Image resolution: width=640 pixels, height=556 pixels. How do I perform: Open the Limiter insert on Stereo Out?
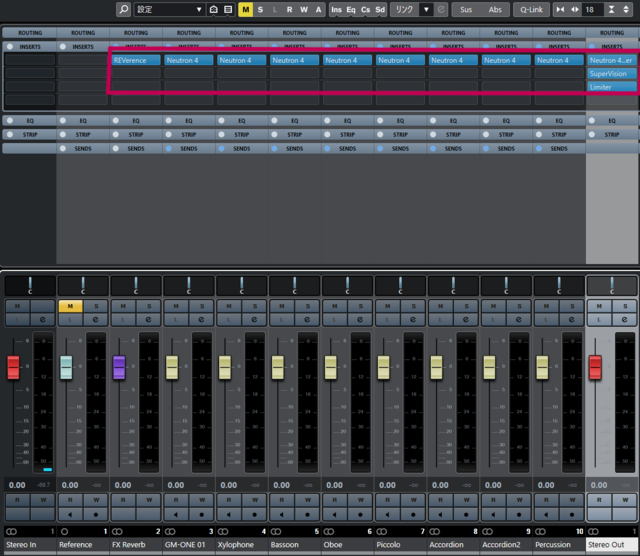[612, 87]
